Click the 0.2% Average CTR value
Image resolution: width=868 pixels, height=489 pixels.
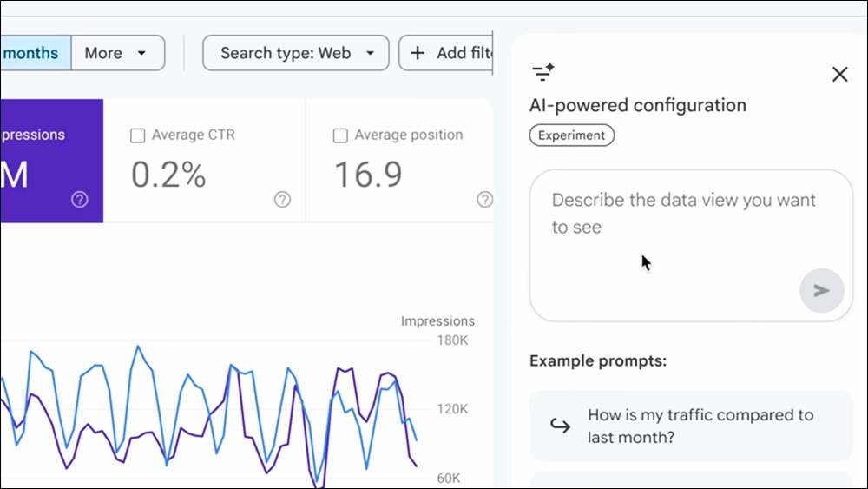169,175
